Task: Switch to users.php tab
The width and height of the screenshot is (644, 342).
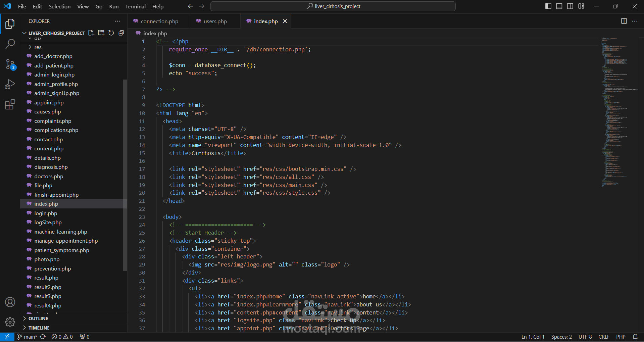Action: point(215,21)
